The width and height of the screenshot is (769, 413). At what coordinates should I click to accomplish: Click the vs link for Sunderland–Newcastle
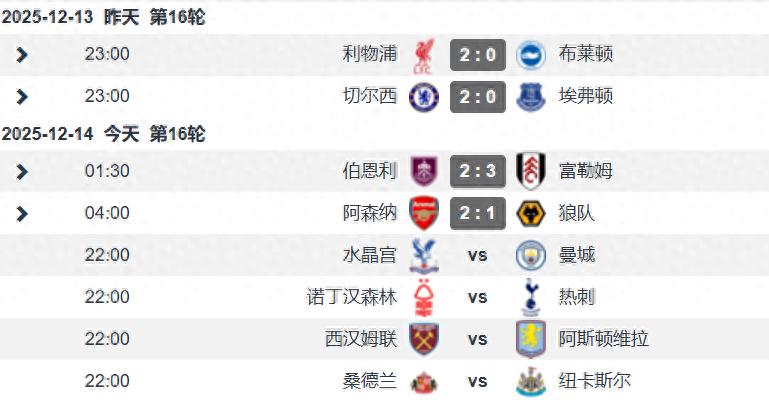point(477,381)
